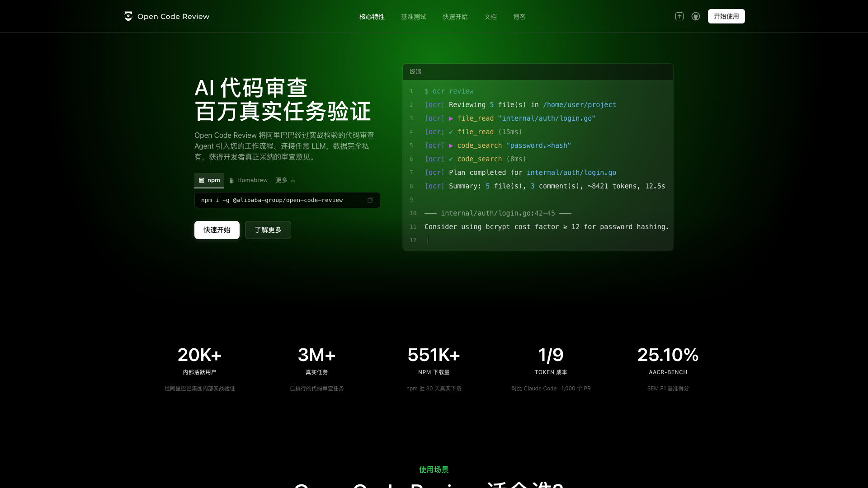Open the GitHub repository icon
Screen dimensions: 868x488
coord(696,16)
